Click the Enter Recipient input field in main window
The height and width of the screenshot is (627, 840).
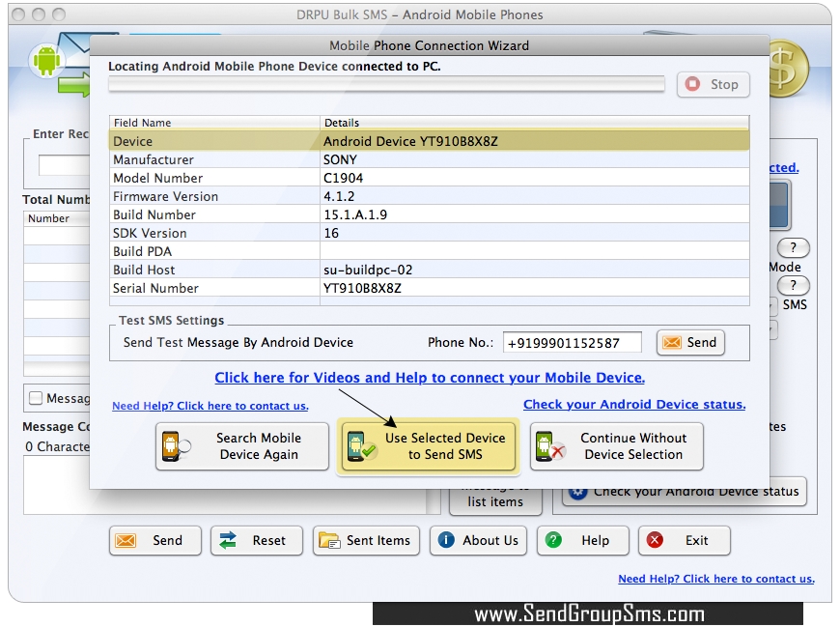coord(64,165)
